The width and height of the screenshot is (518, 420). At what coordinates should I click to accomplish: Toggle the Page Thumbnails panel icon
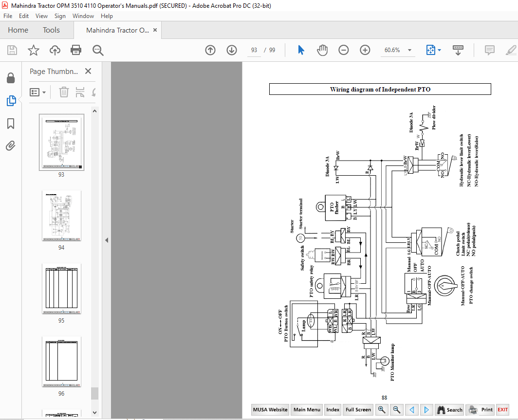coord(11,101)
